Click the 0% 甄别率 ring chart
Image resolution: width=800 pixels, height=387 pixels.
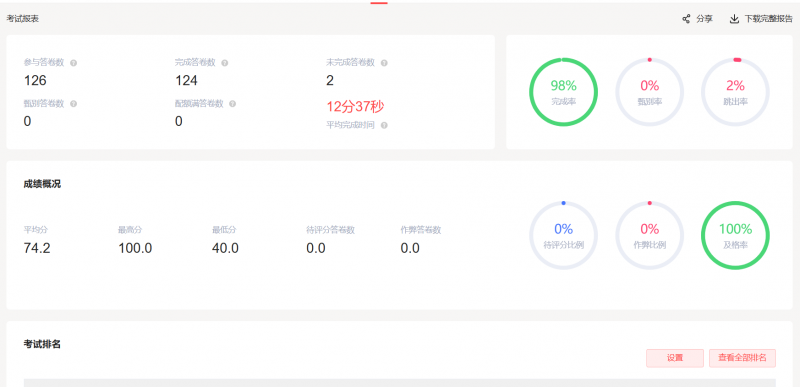pos(649,92)
